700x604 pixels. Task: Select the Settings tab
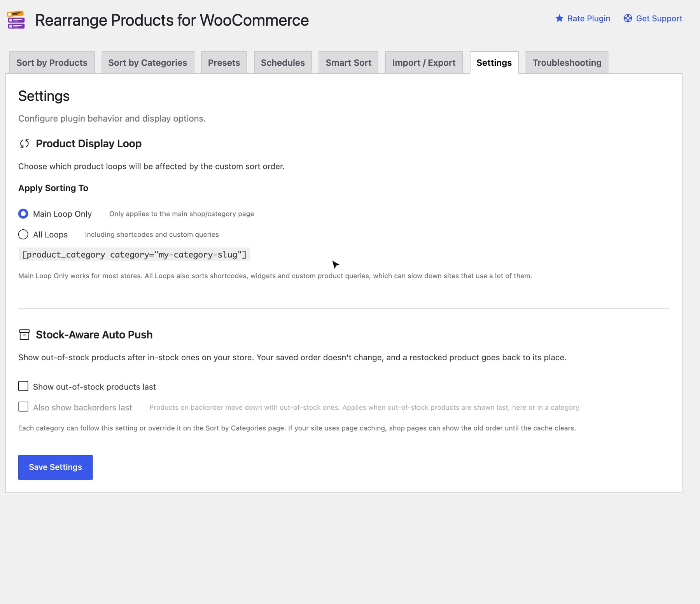click(494, 63)
